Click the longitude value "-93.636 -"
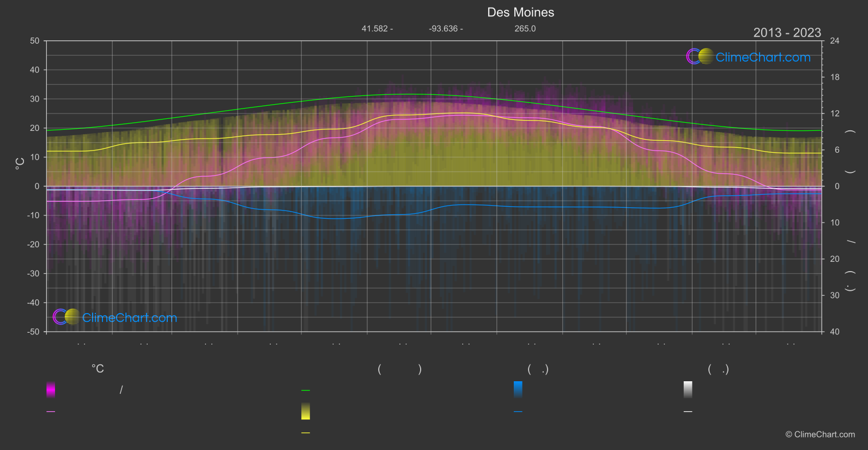This screenshot has width=868, height=450. 446,28
